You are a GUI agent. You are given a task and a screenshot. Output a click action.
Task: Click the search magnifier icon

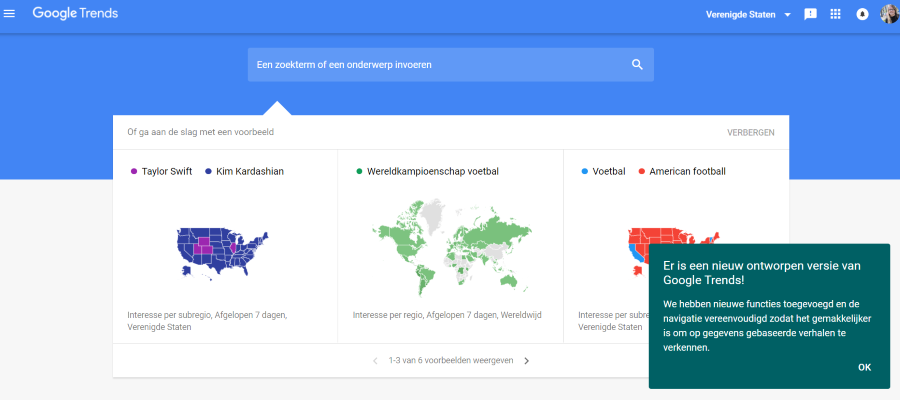pyautogui.click(x=637, y=65)
